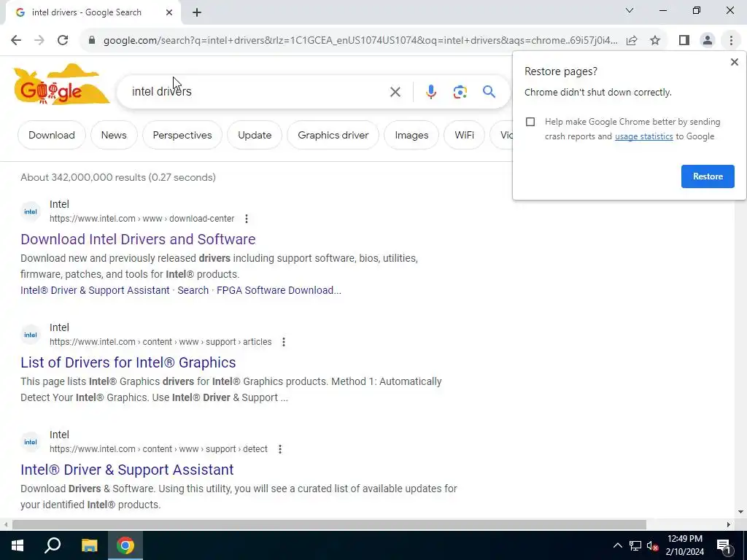Image resolution: width=747 pixels, height=560 pixels.
Task: Select the News filter chip
Action: coord(114,135)
